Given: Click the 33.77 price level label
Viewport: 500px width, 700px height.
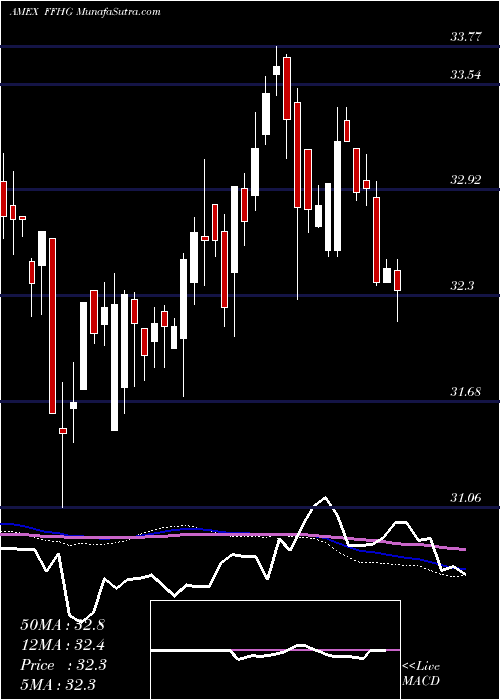Looking at the screenshot, I should pyautogui.click(x=466, y=37).
